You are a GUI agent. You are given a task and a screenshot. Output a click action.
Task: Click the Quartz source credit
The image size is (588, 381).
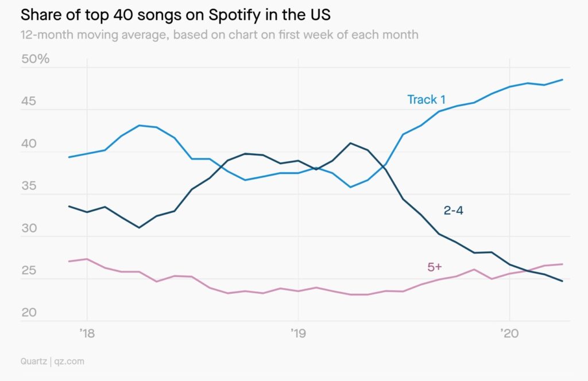pos(34,361)
